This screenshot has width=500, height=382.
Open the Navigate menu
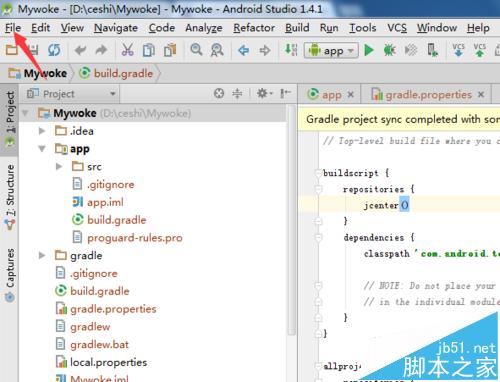(x=116, y=28)
